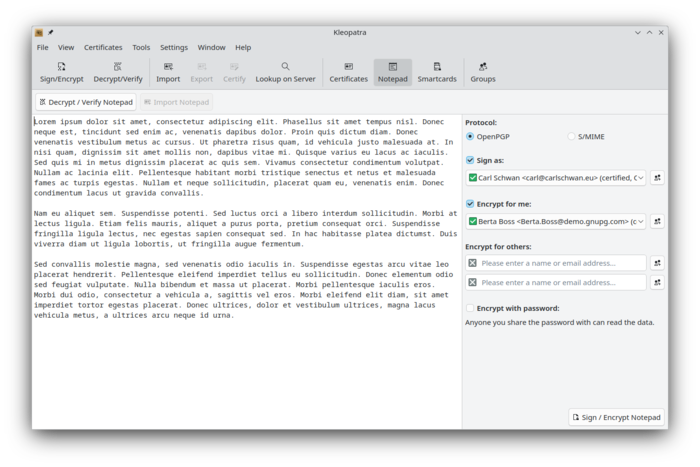Viewport: 700px width, 467px height.
Task: Open the View menu
Action: tap(66, 47)
